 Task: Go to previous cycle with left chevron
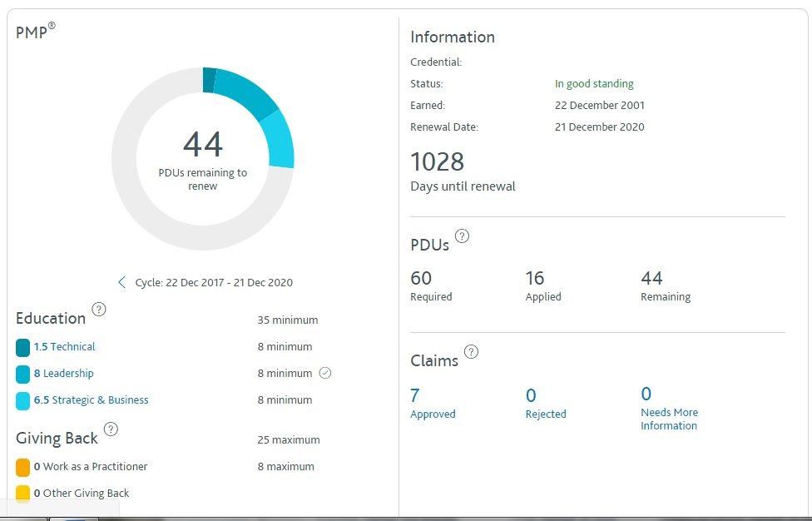[121, 282]
